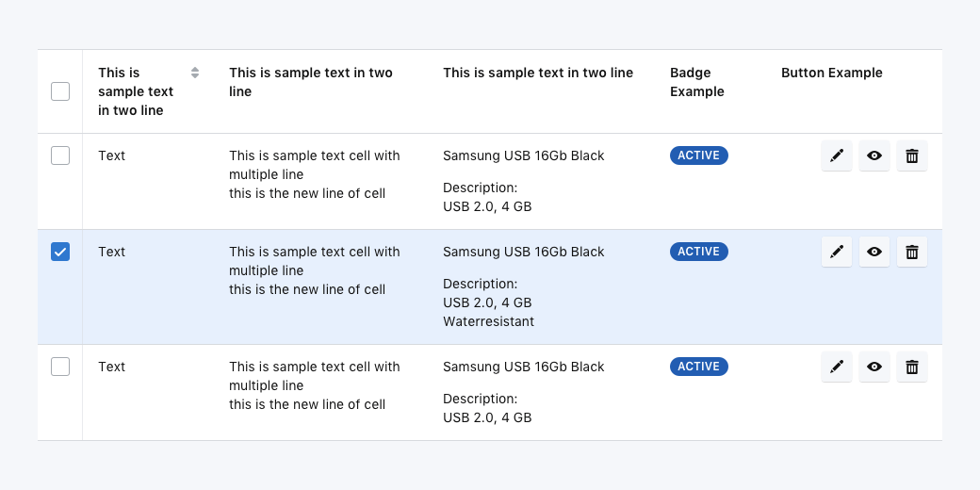Click the trash delete icon in last row
The width and height of the screenshot is (980, 490).
point(911,367)
